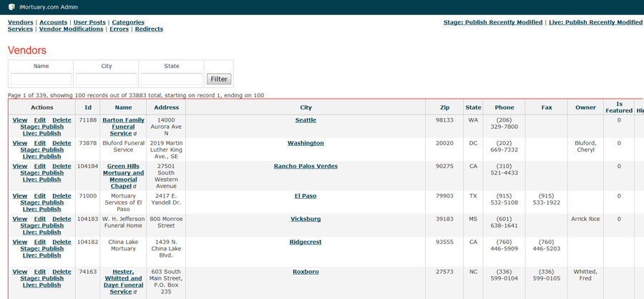The height and width of the screenshot is (299, 644).
Task: Delete the Hester, Whitted and Daye row
Action: coord(62,272)
